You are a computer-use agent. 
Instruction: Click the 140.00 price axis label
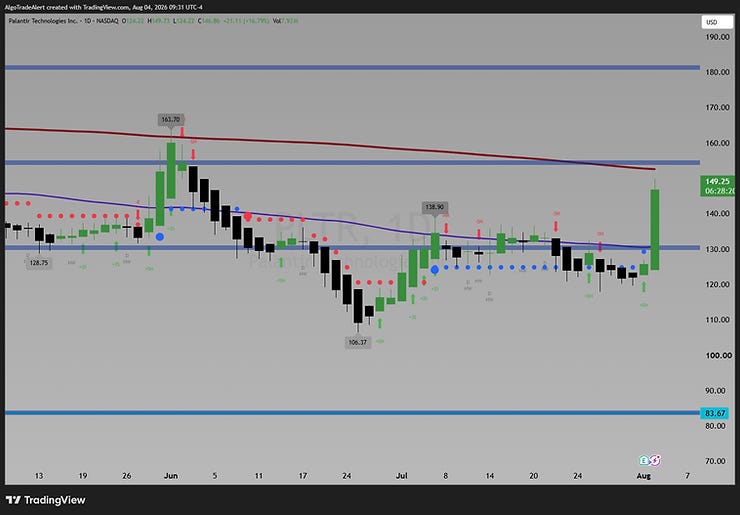point(718,214)
